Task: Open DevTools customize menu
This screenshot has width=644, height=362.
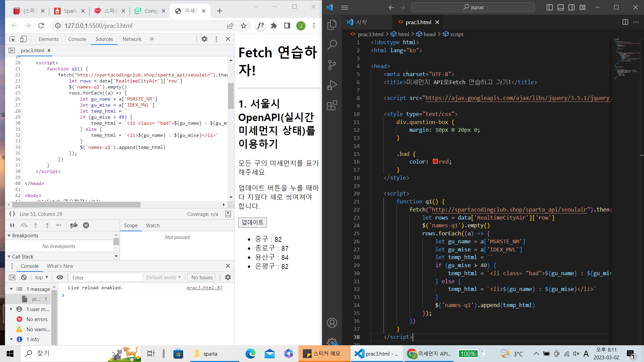Action: point(216,39)
